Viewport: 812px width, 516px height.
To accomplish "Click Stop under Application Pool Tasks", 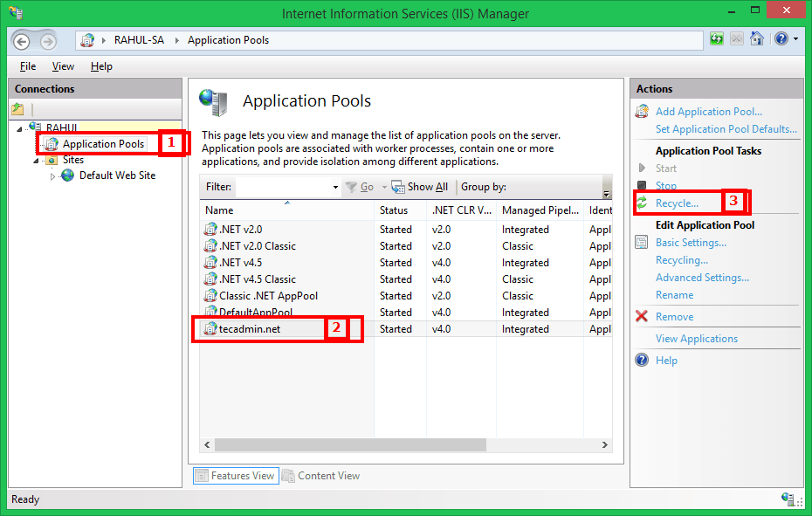I will pyautogui.click(x=665, y=185).
